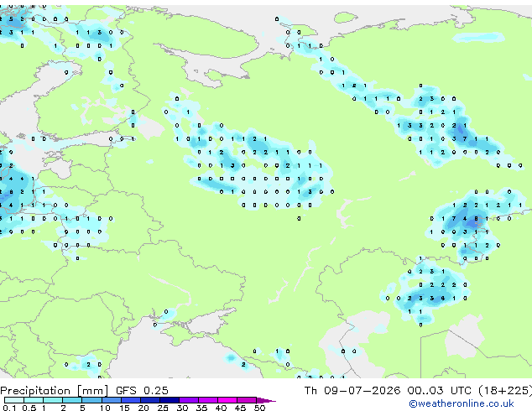Screen dimensions: 532x411
Task: Click the above-50 mm arrow tip of legend
Action: coord(266,400)
